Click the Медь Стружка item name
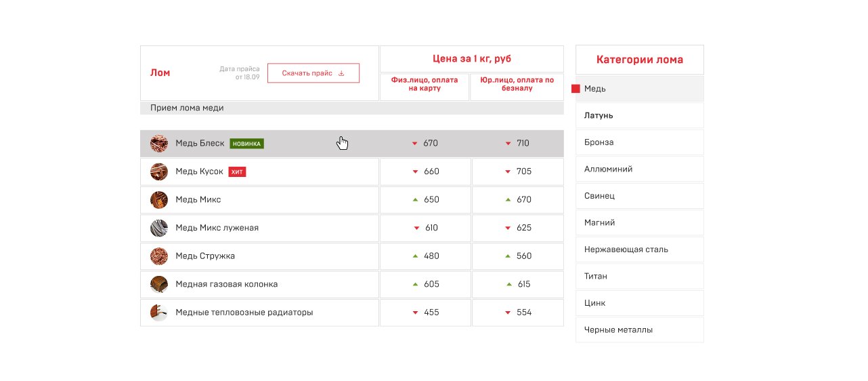The image size is (868, 381). coord(205,256)
